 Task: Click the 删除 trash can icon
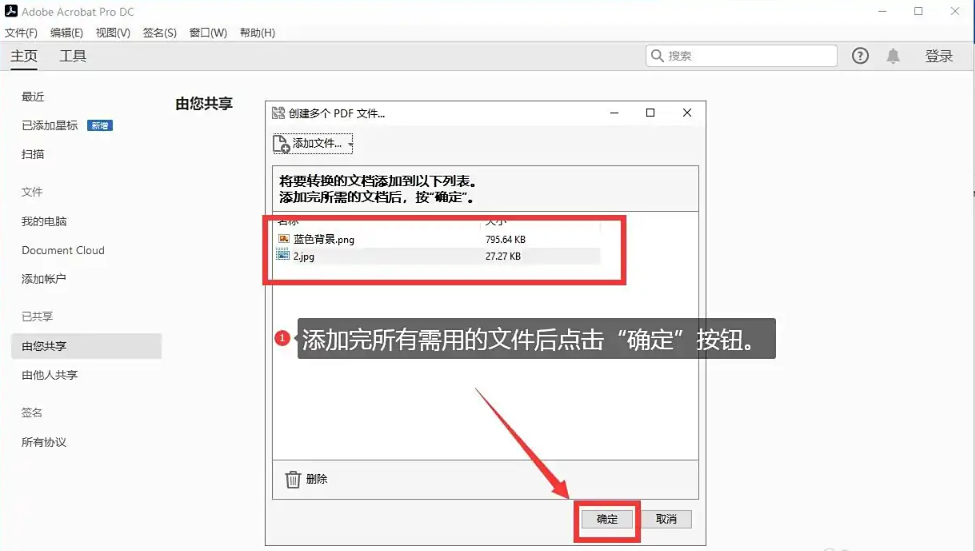click(293, 479)
